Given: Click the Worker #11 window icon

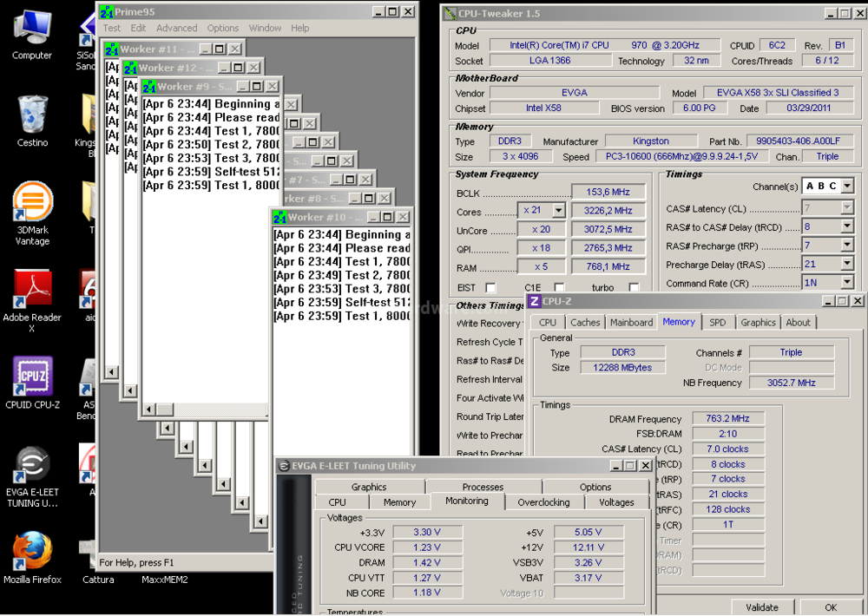Looking at the screenshot, I should (x=112, y=49).
